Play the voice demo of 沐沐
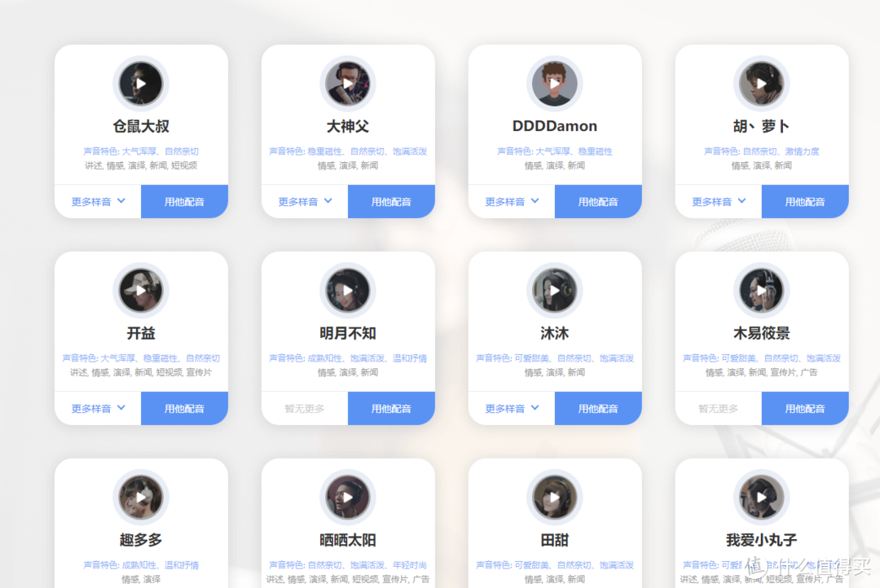 point(555,290)
